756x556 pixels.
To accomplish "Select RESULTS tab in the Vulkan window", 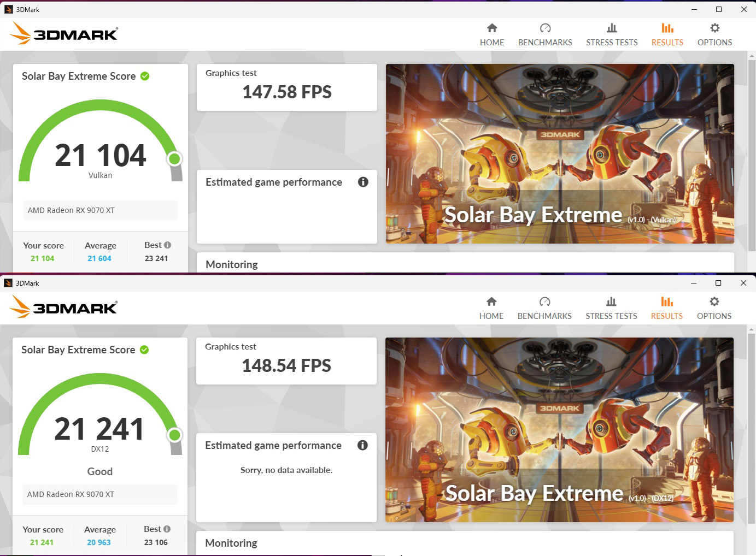I will 667,34.
